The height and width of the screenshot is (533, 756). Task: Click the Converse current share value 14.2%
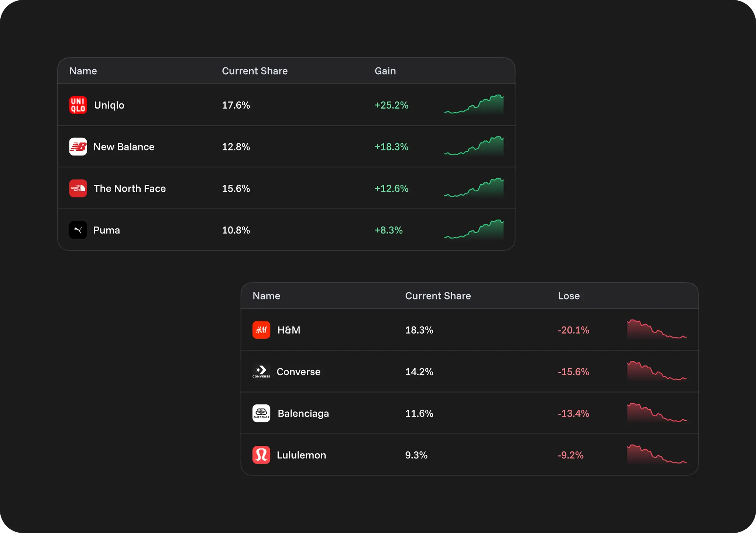click(x=419, y=372)
